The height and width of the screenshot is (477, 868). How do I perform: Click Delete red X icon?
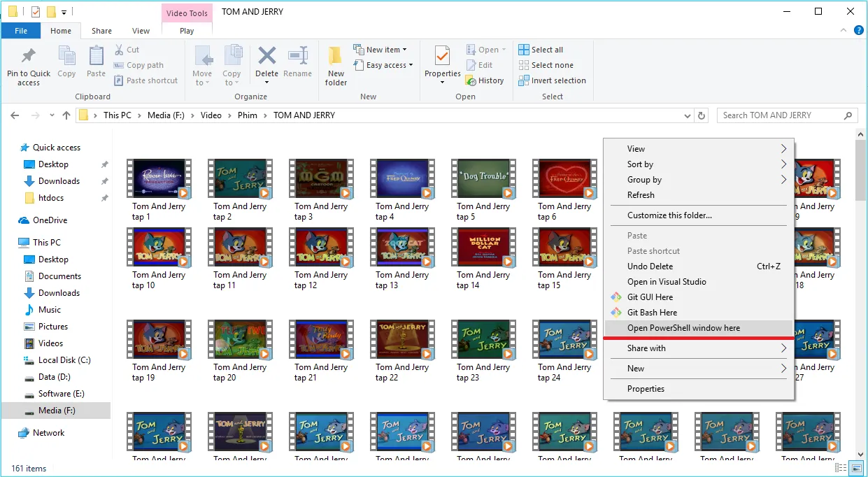tap(266, 56)
